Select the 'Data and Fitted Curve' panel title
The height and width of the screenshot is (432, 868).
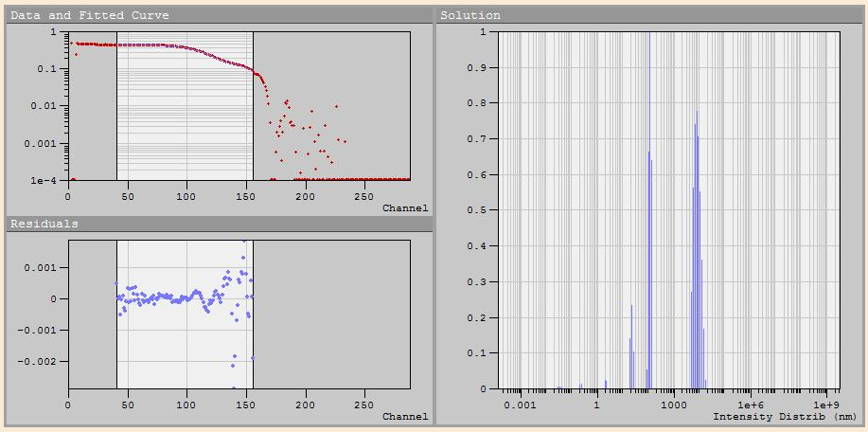click(90, 15)
